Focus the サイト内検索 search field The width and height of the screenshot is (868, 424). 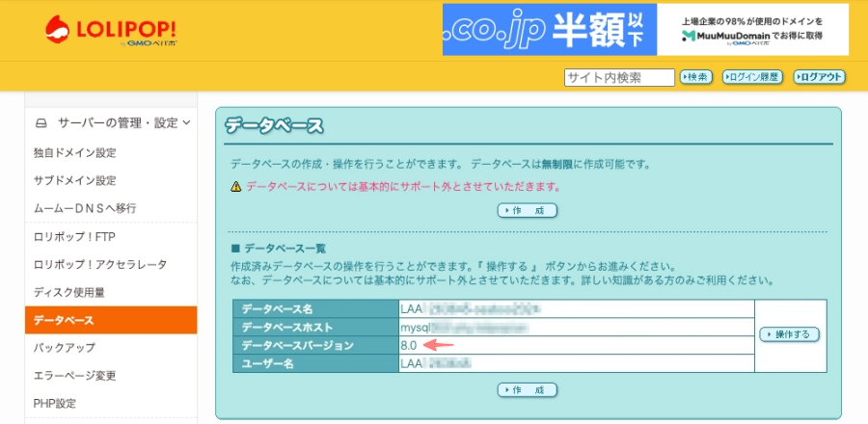tap(619, 77)
